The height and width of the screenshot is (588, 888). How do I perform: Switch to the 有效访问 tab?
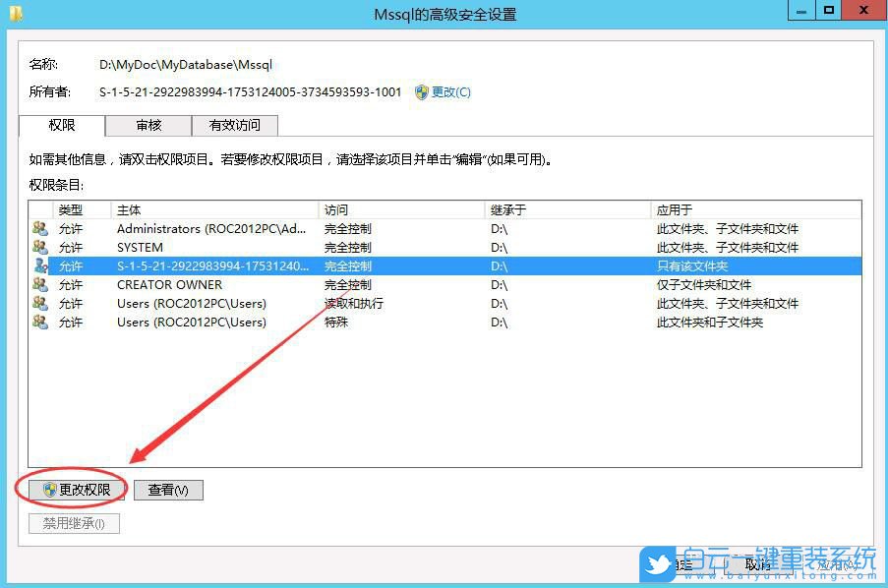point(235,125)
